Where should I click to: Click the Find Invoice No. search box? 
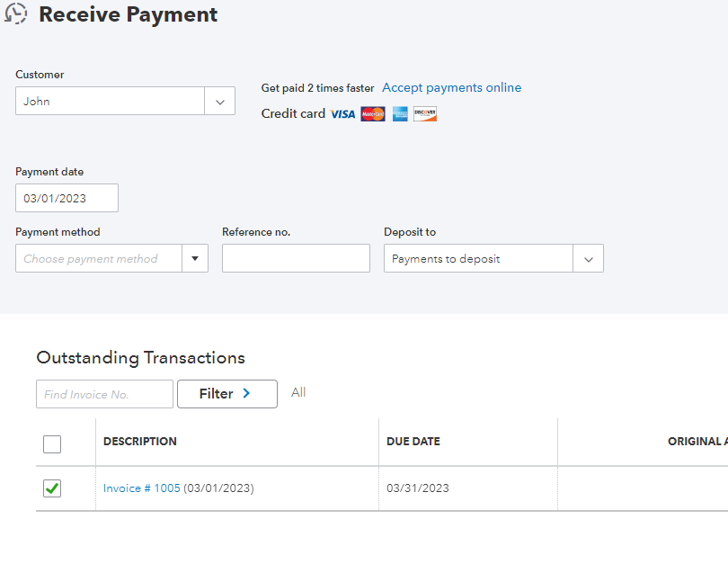pyautogui.click(x=103, y=393)
